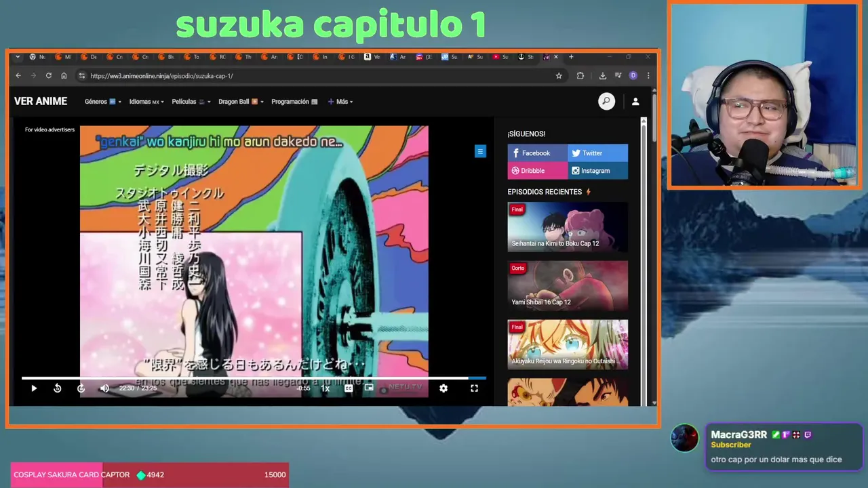This screenshot has height=488, width=868.
Task: Open the browser home page
Action: [64, 76]
